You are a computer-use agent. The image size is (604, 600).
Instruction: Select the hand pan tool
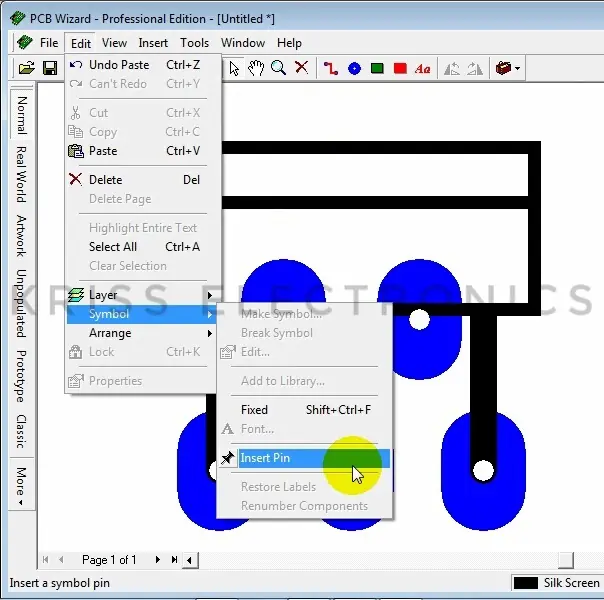(x=256, y=69)
